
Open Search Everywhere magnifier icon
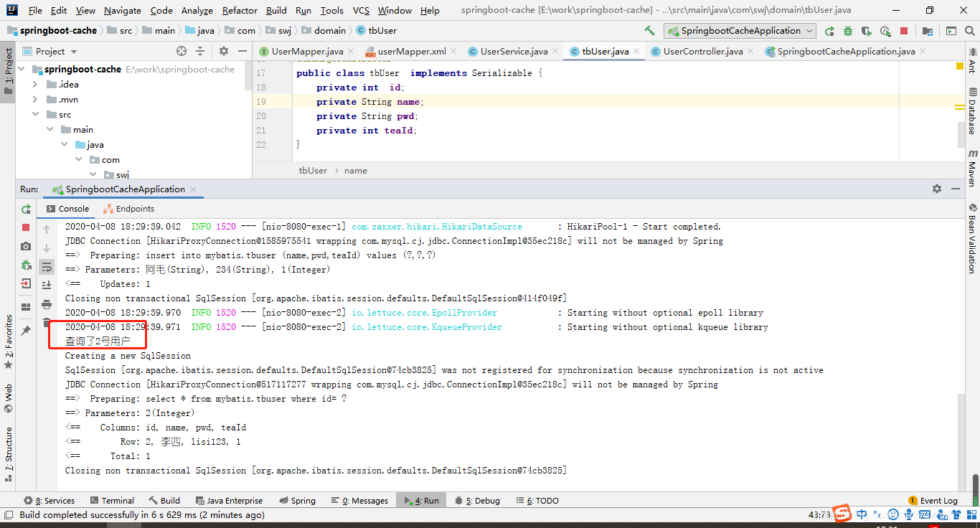click(969, 31)
